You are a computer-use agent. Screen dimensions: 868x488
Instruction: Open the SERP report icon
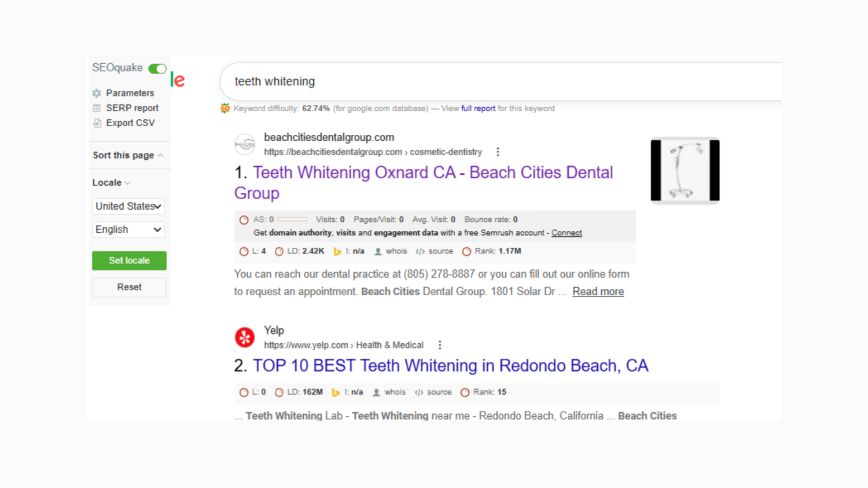97,108
